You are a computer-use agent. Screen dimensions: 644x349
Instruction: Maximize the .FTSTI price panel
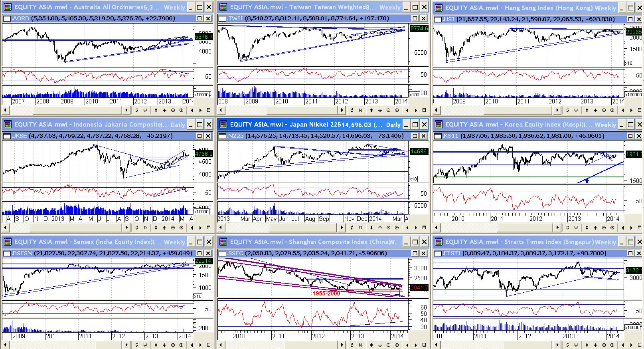pyautogui.click(x=630, y=253)
